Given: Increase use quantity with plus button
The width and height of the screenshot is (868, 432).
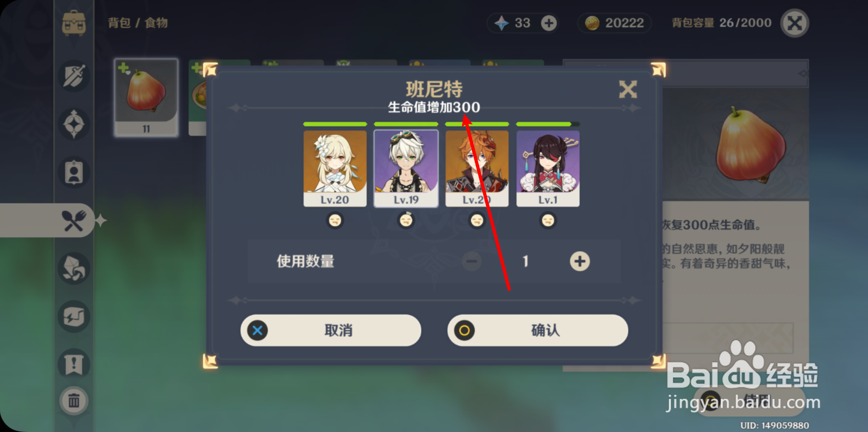Looking at the screenshot, I should [580, 261].
